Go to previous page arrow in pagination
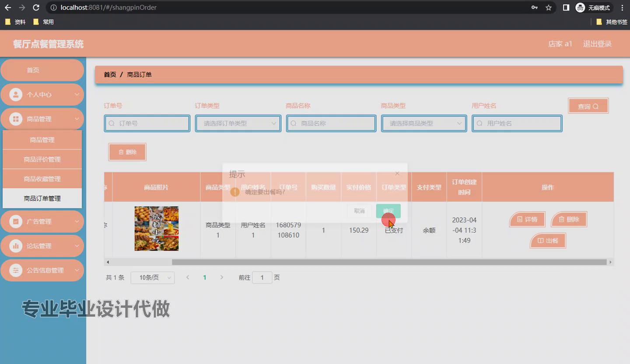 (188, 277)
